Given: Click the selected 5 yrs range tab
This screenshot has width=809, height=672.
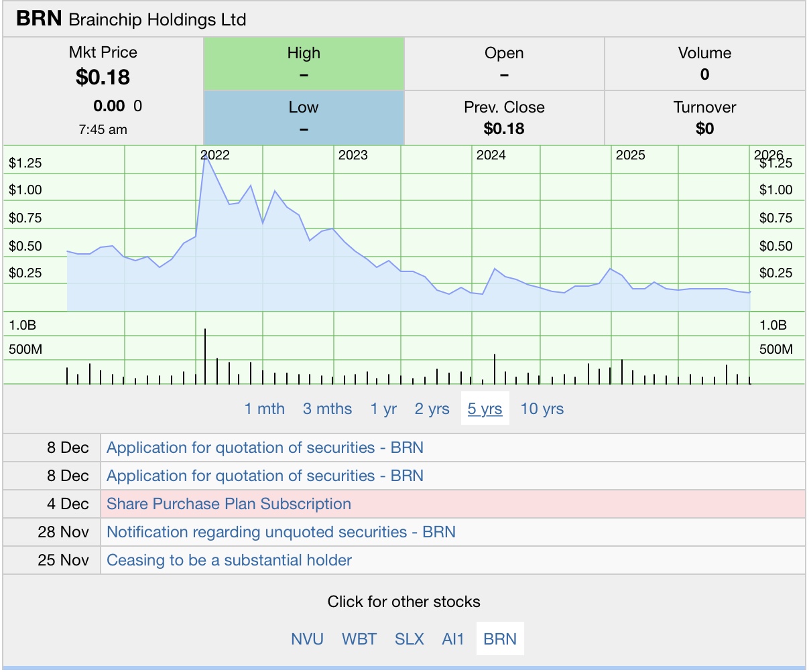Looking at the screenshot, I should click(485, 409).
